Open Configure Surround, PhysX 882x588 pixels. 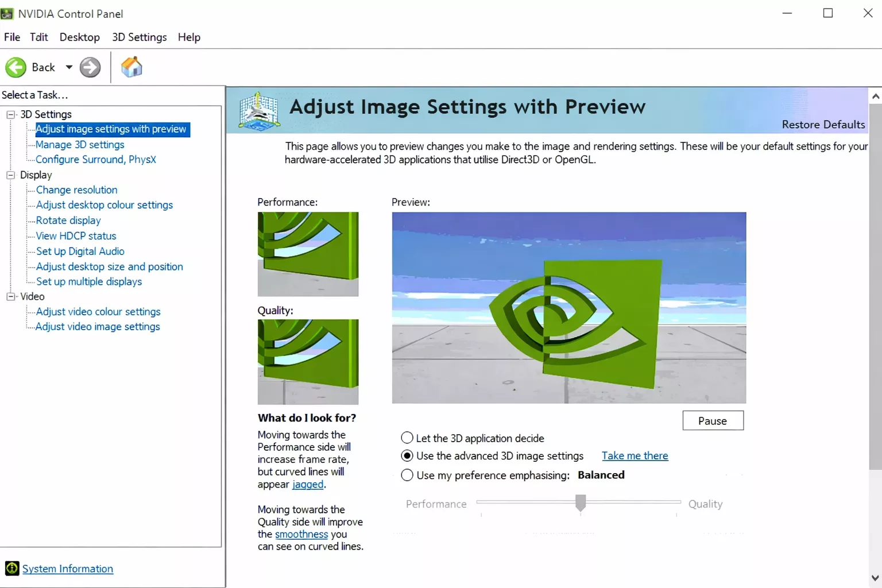click(x=96, y=160)
